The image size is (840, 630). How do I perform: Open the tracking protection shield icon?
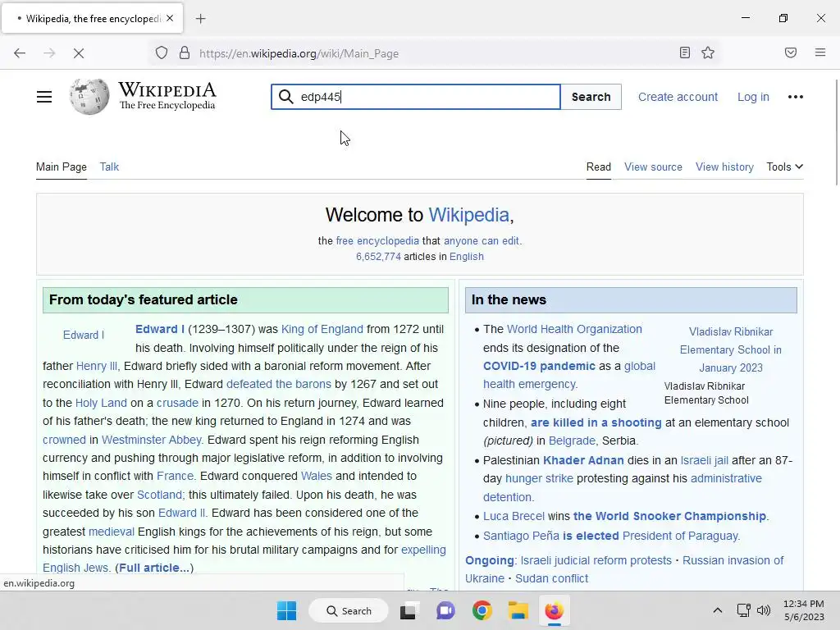[162, 53]
